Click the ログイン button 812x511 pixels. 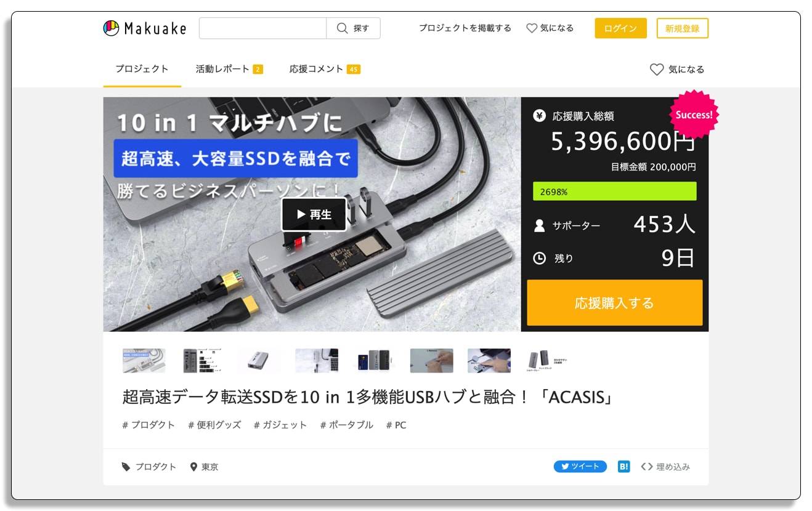point(620,28)
